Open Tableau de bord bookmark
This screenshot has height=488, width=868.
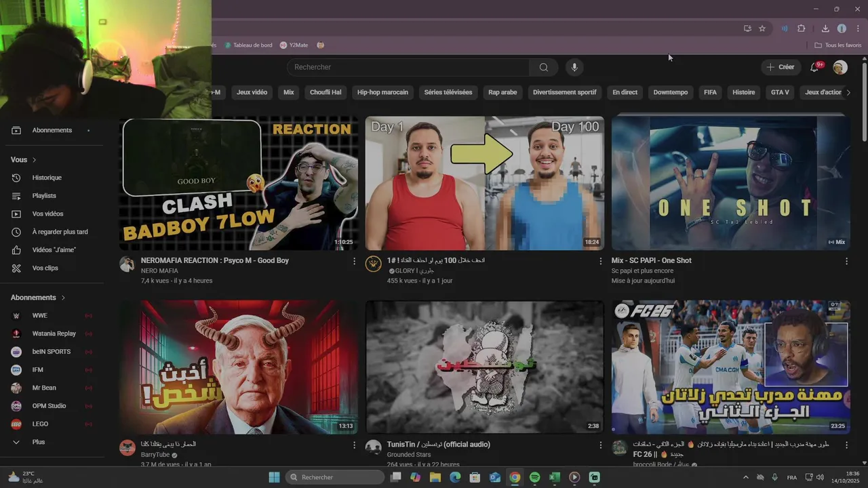point(248,45)
